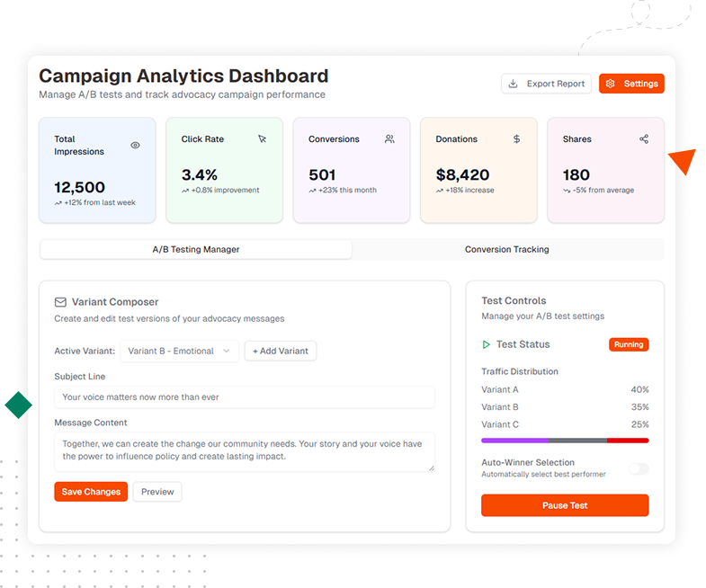Click the Preview button
The height and width of the screenshot is (588, 706).
click(x=157, y=492)
